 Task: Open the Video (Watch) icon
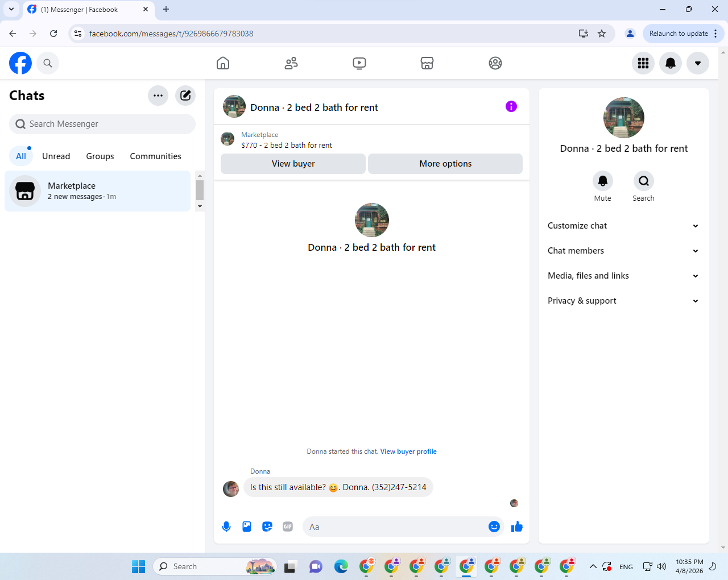click(359, 63)
